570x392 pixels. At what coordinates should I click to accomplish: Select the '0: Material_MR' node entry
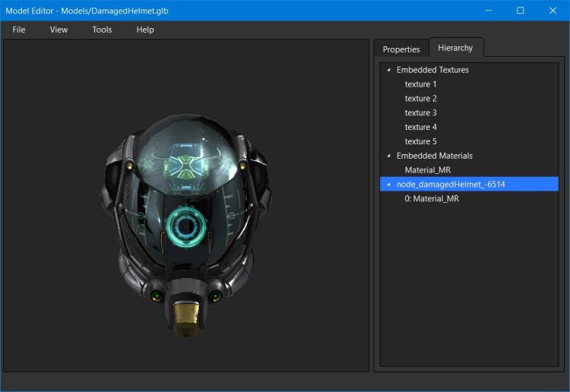tap(431, 199)
